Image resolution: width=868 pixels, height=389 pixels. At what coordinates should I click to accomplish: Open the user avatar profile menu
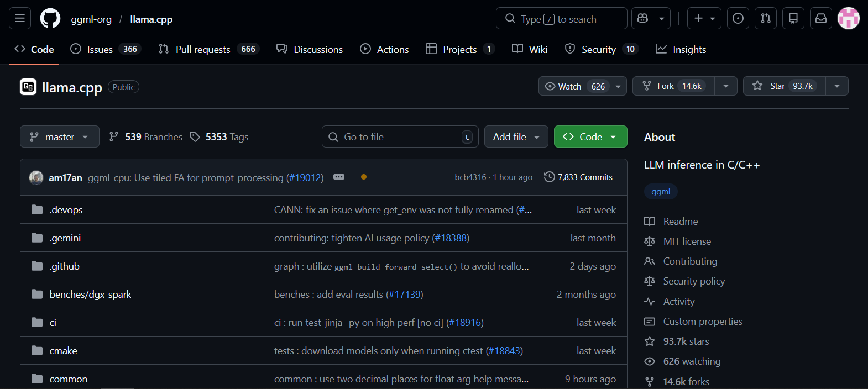[x=848, y=18]
